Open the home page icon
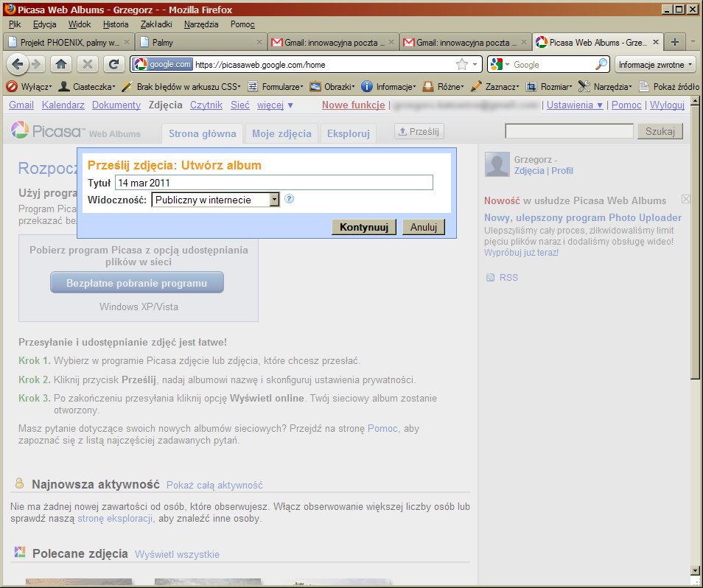The image size is (703, 588). pos(61,65)
